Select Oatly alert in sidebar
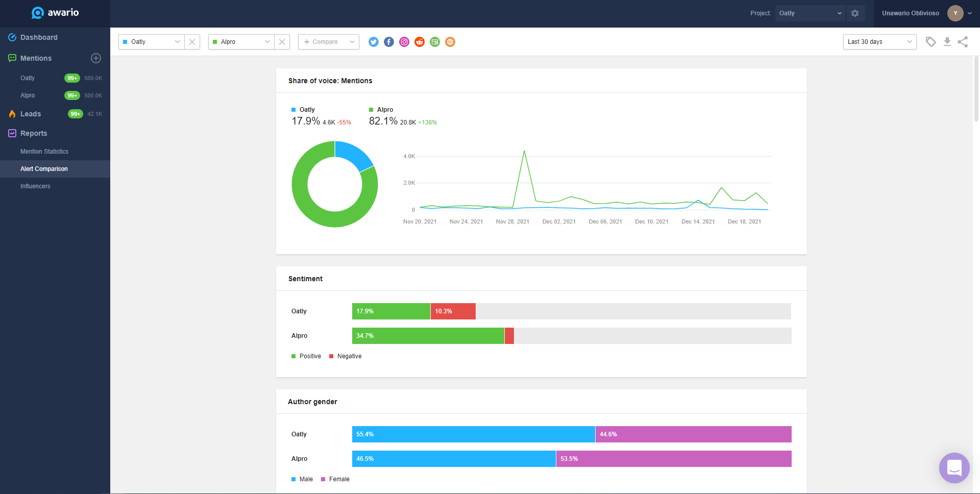The height and width of the screenshot is (494, 980). click(28, 78)
